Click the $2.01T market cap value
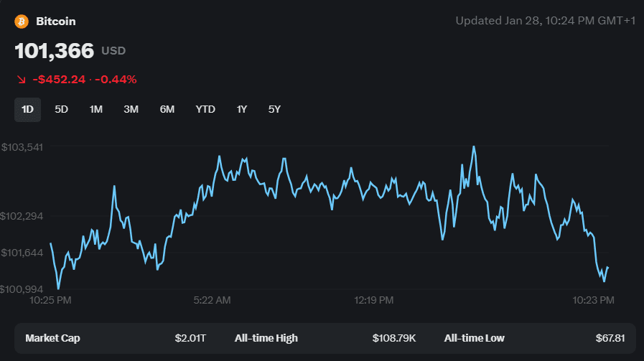The width and height of the screenshot is (644, 361). coord(190,338)
